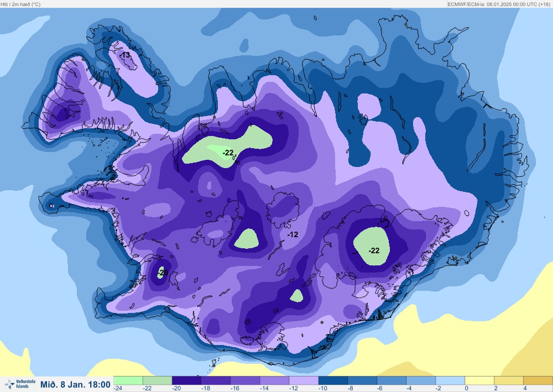Pick the yellow legend swatch between 2 and 4
553x392 pixels.
click(509, 380)
